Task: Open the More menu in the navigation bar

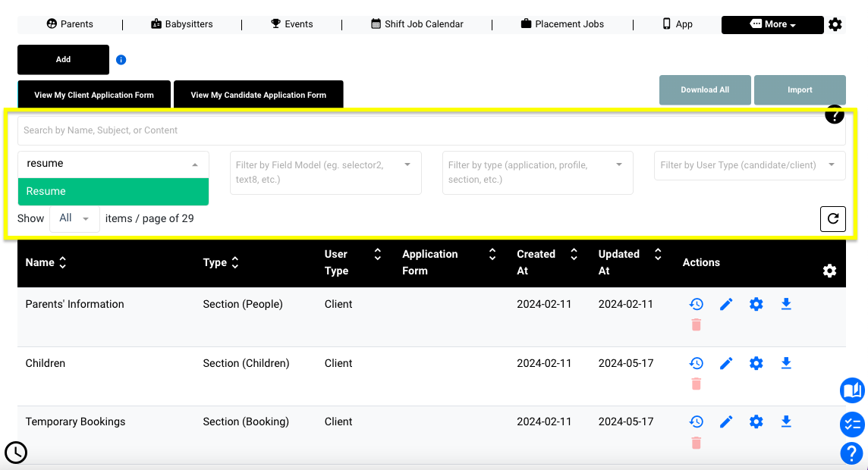Action: (772, 24)
